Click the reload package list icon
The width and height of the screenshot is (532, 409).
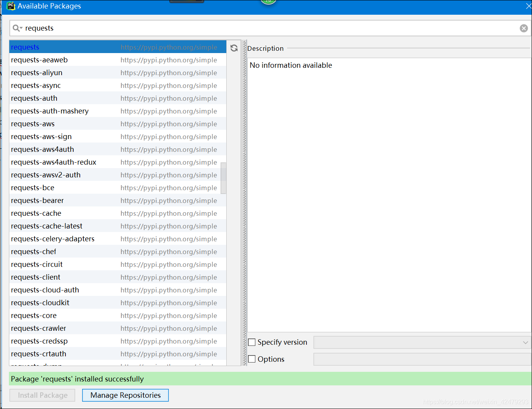[x=234, y=48]
